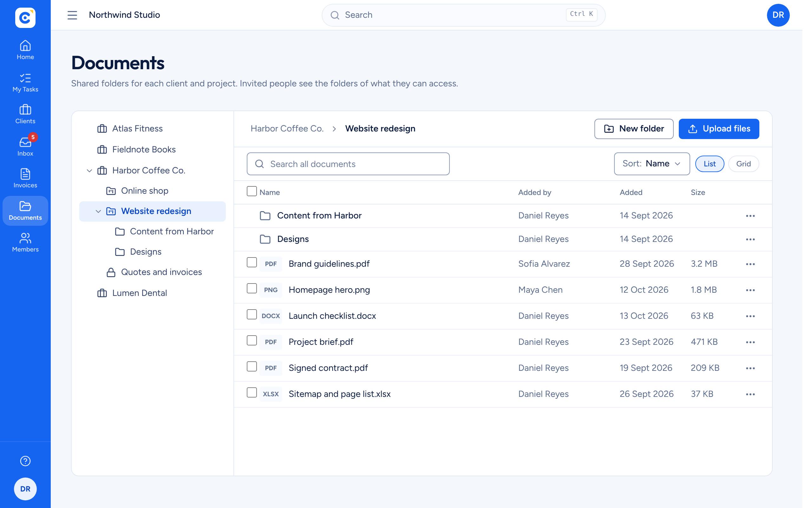Click the DR avatar at sidebar bottom
Screen dimensions: 812x508
[25, 489]
